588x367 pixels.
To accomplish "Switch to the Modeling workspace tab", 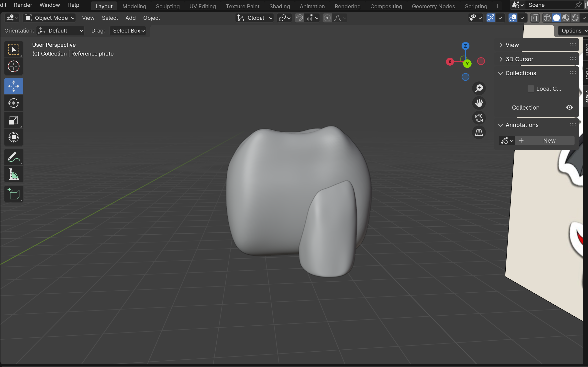I will [134, 6].
